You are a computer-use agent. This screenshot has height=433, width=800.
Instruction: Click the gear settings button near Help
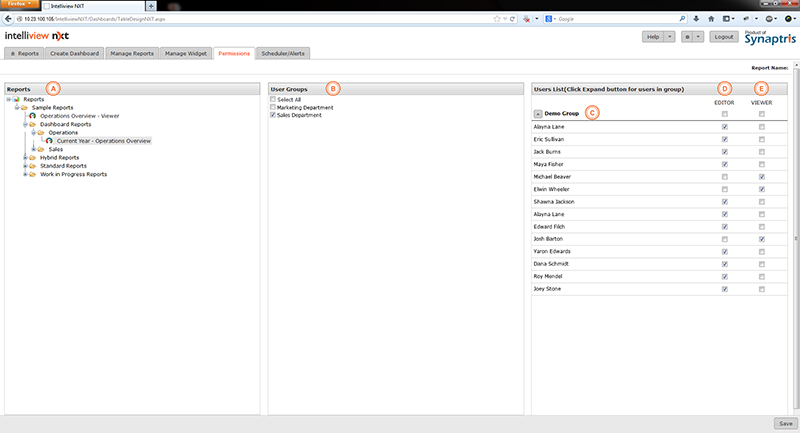tap(687, 37)
